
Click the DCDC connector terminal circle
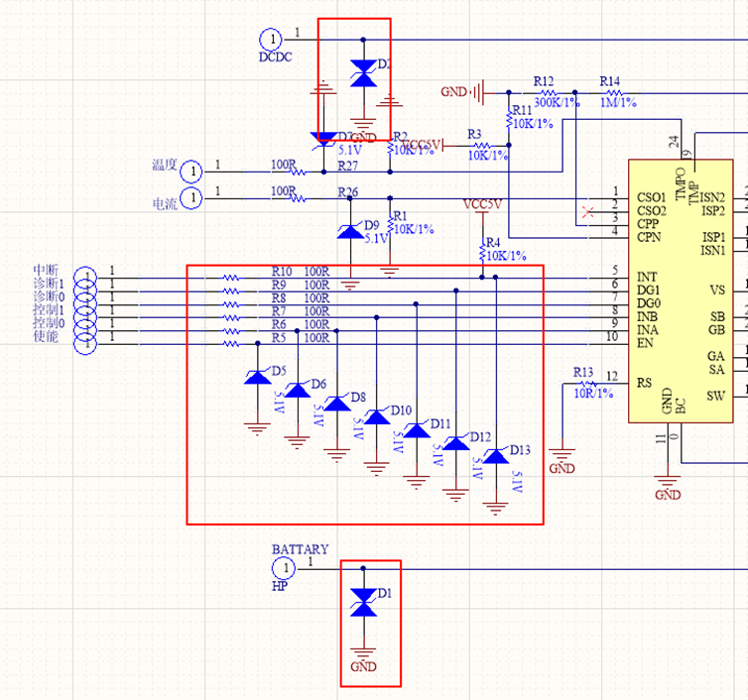coord(270,39)
